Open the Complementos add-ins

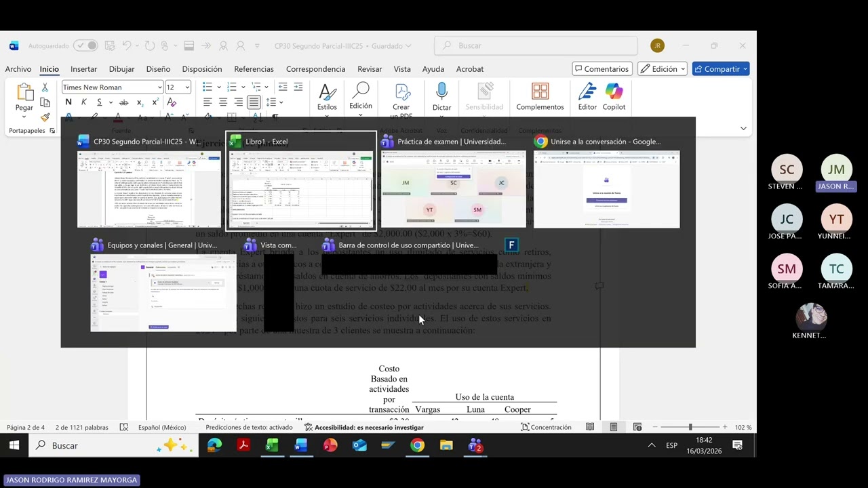tap(540, 97)
